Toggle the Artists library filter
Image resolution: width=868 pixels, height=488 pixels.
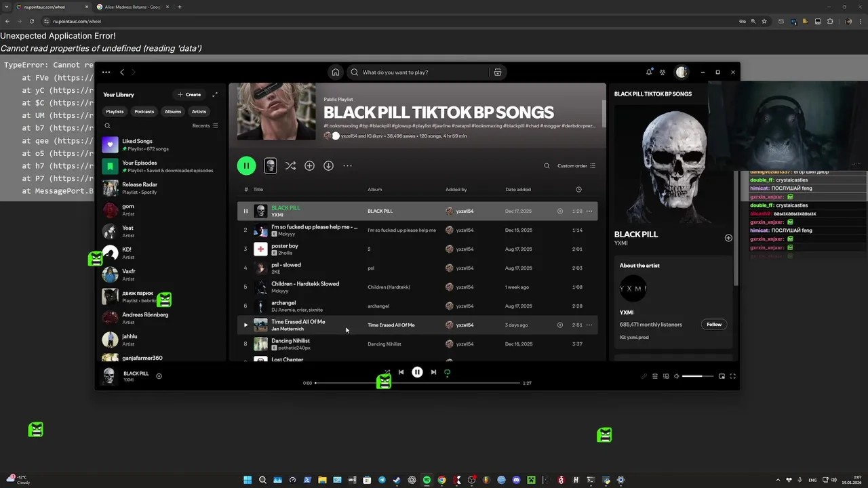coord(199,111)
